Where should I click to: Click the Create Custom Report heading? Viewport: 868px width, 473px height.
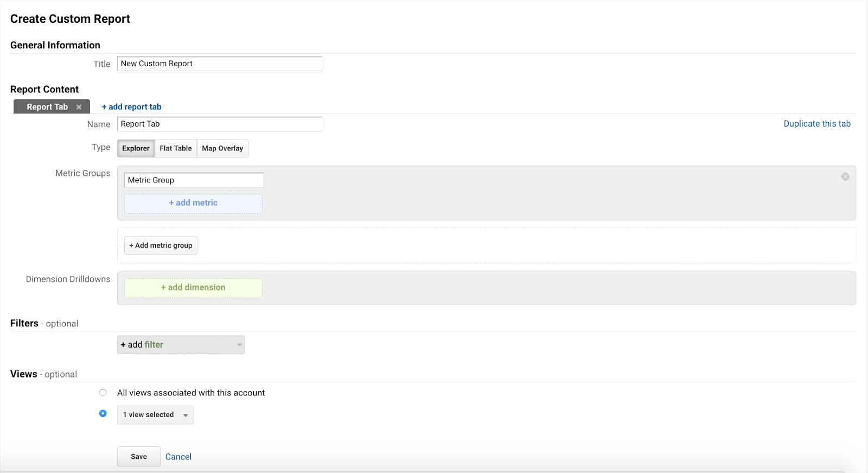(x=71, y=19)
